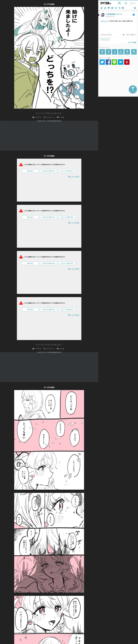Click 常に全ての画像を表示 in third sensitive panel

[67, 263]
